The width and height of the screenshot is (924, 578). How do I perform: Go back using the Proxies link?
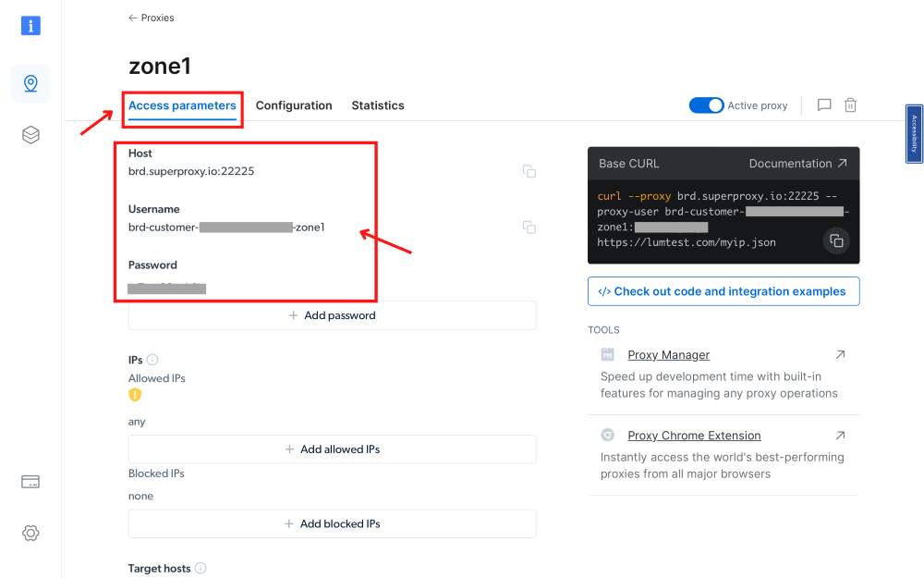[151, 17]
